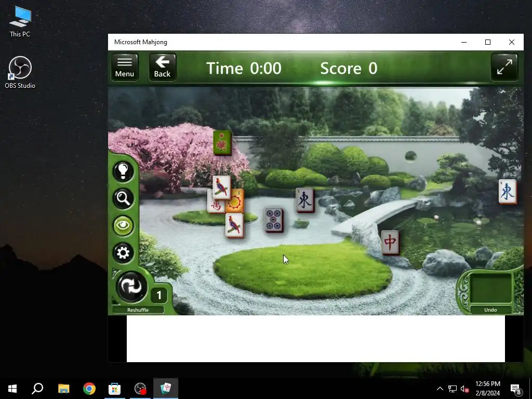The width and height of the screenshot is (532, 399).
Task: Click Mahjong app icon in taskbar
Action: pos(166,389)
